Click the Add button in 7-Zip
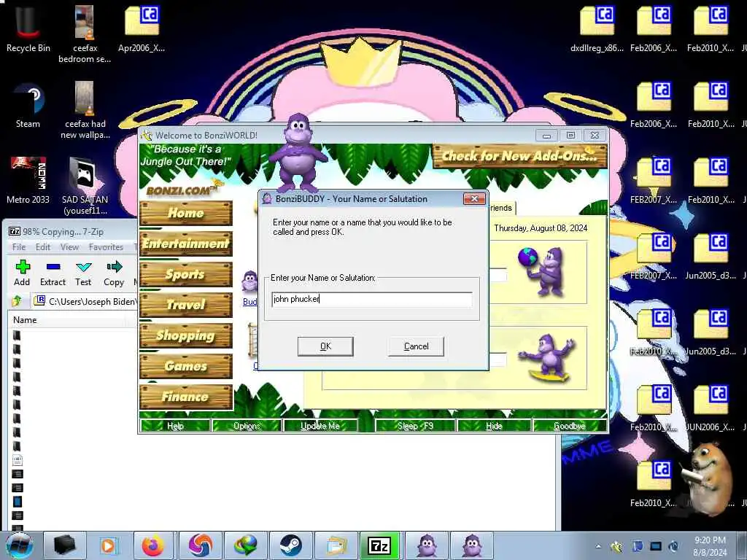The height and width of the screenshot is (560, 747). coord(22,273)
